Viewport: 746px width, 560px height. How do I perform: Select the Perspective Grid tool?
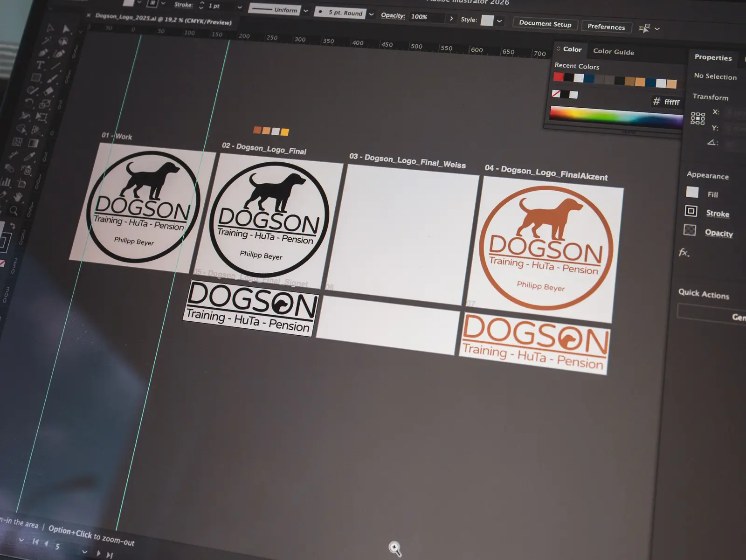(x=36, y=130)
